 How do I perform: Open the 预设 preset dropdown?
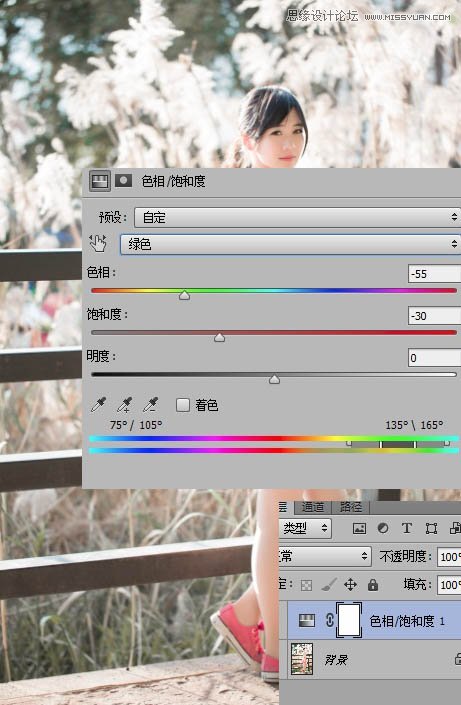tap(297, 218)
